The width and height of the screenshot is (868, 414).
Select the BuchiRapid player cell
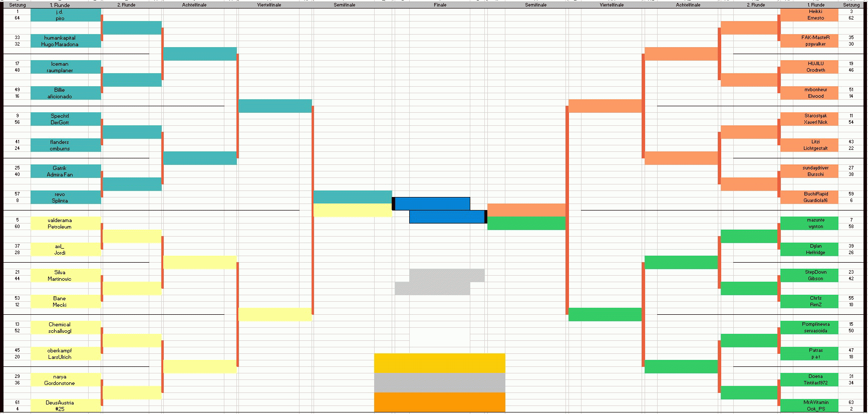click(x=809, y=194)
